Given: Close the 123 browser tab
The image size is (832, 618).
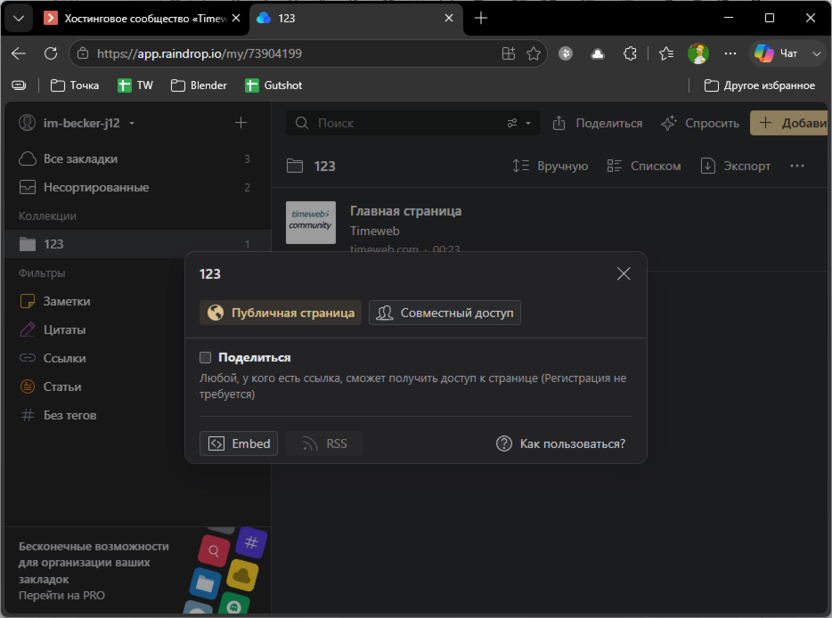Looking at the screenshot, I should [449, 19].
